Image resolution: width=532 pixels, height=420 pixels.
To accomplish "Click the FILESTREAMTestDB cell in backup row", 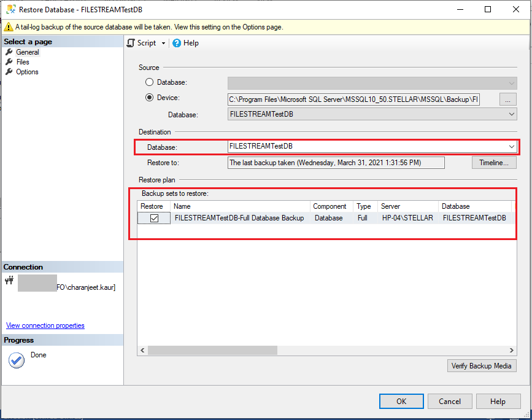I will [x=474, y=218].
